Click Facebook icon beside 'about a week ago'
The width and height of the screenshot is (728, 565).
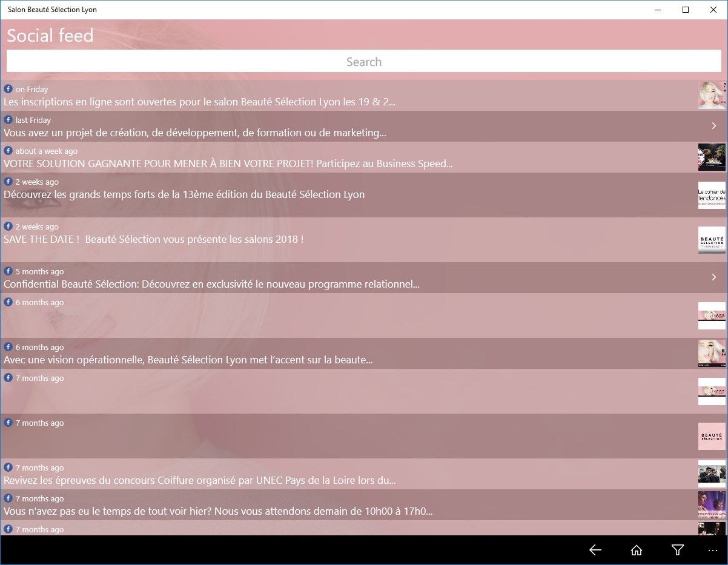8,151
